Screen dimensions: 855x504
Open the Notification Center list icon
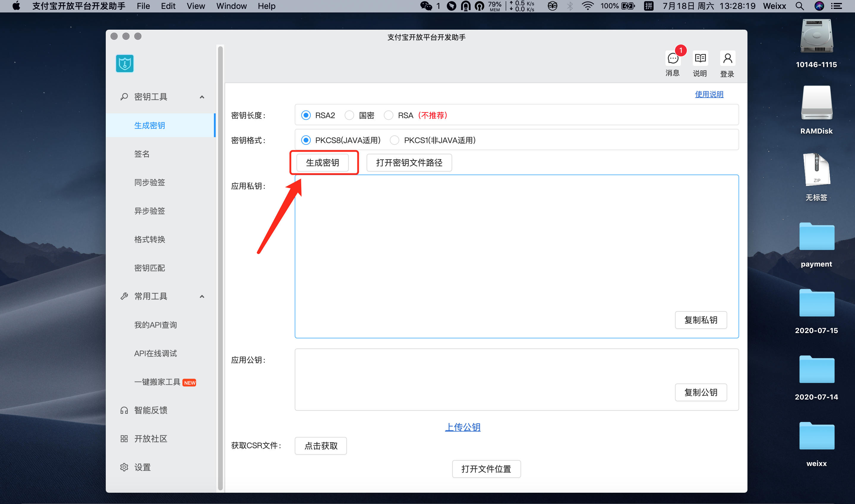click(x=836, y=6)
